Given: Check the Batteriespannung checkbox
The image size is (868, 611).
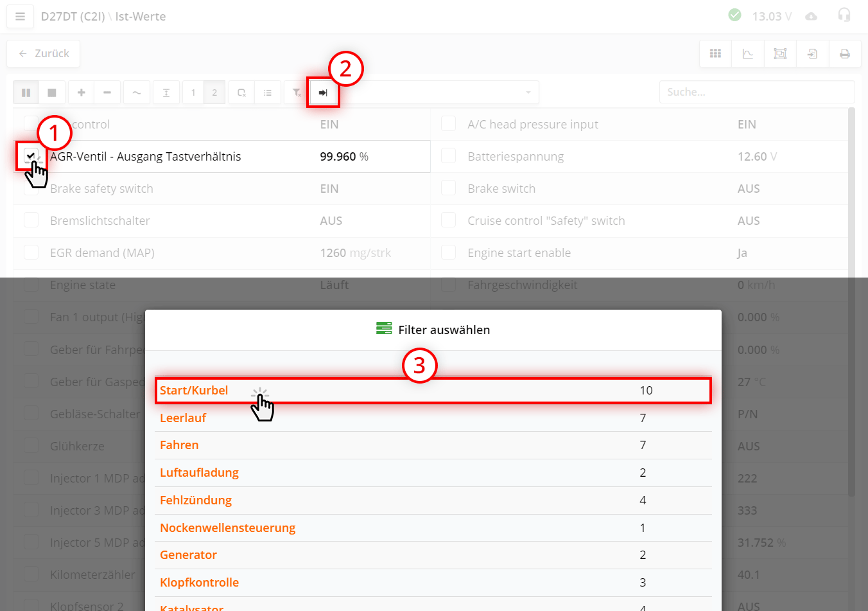Looking at the screenshot, I should (x=449, y=156).
